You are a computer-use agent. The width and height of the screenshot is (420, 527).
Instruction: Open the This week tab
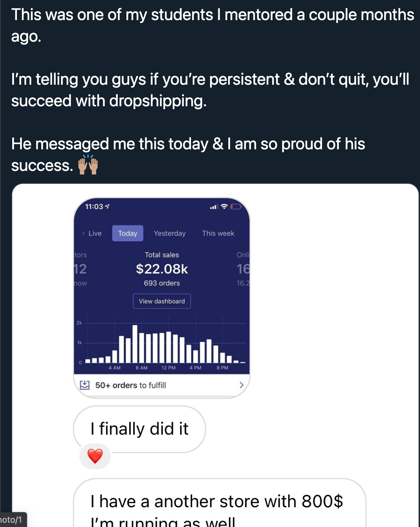pos(218,233)
